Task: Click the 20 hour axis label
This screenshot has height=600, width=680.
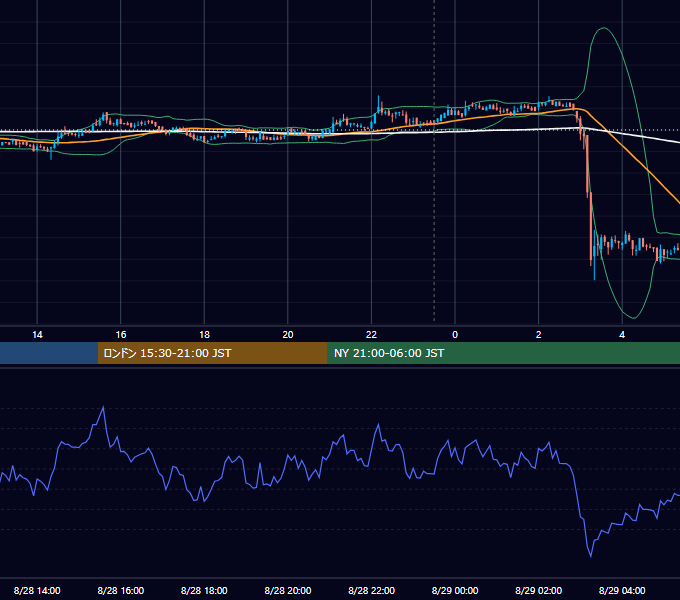Action: pyautogui.click(x=288, y=335)
